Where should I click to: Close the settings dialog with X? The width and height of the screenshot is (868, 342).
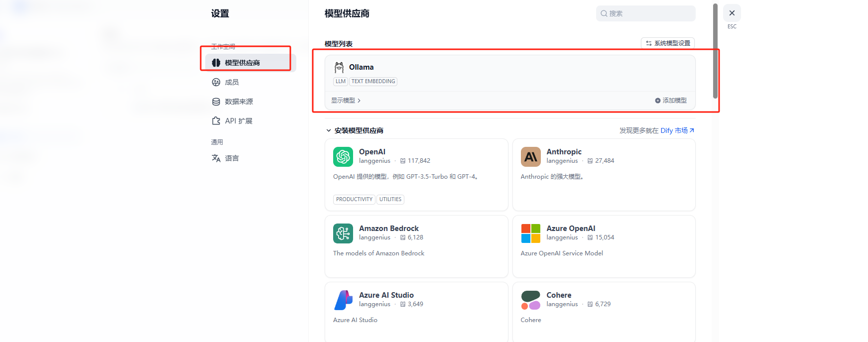coord(732,13)
